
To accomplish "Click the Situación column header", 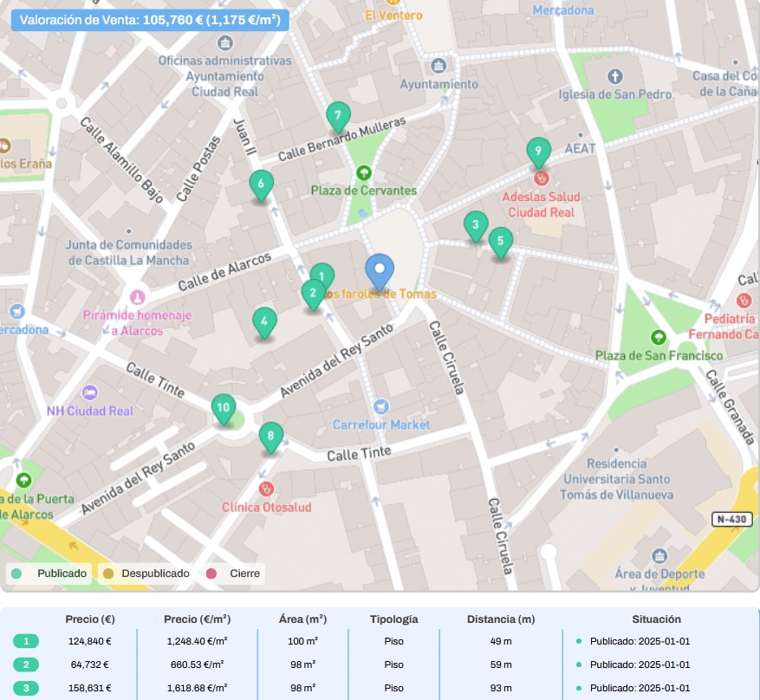I will pyautogui.click(x=656, y=619).
